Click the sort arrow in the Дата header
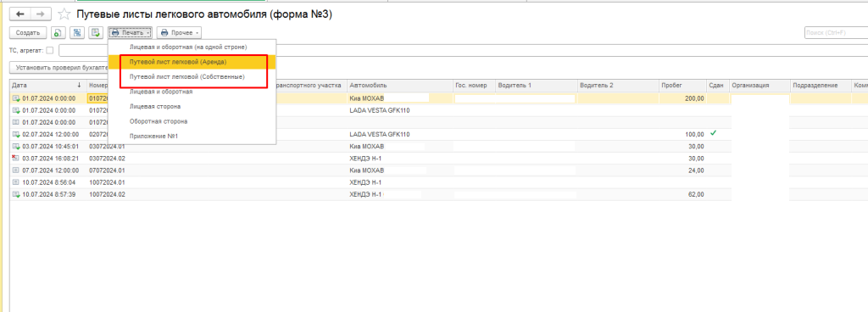The height and width of the screenshot is (312, 868). (79, 86)
